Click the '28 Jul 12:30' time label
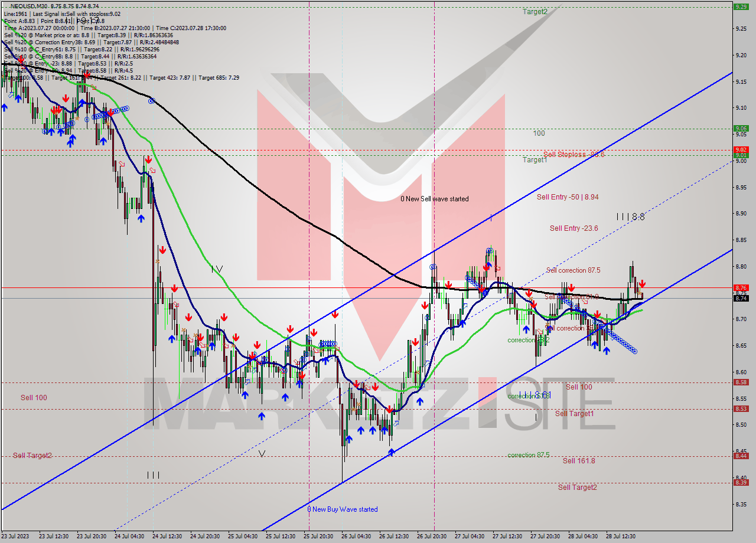 pyautogui.click(x=620, y=537)
